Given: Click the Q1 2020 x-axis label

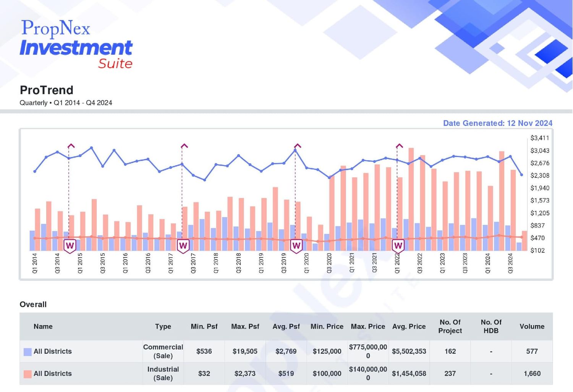Looking at the screenshot, I should [306, 263].
